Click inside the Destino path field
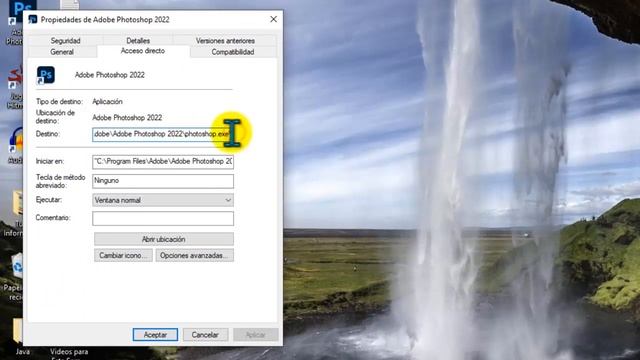This screenshot has height=360, width=640. pos(162,134)
